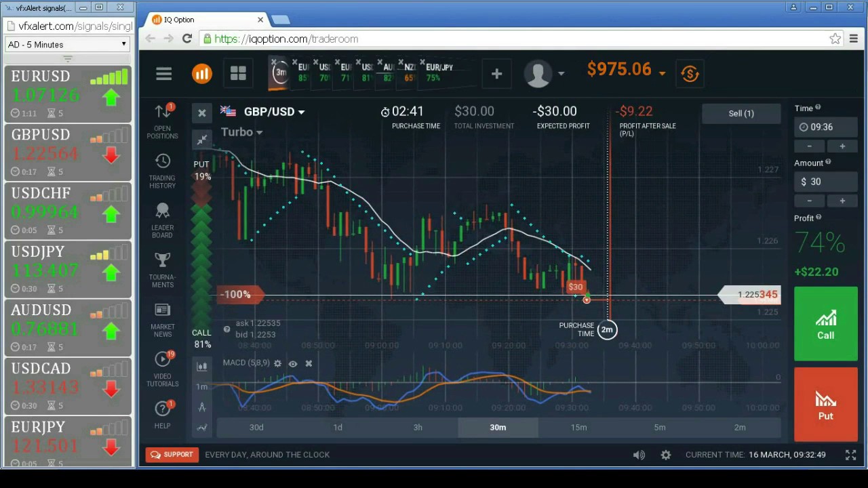Click the red Put button
The height and width of the screenshot is (488, 868).
[x=825, y=405]
